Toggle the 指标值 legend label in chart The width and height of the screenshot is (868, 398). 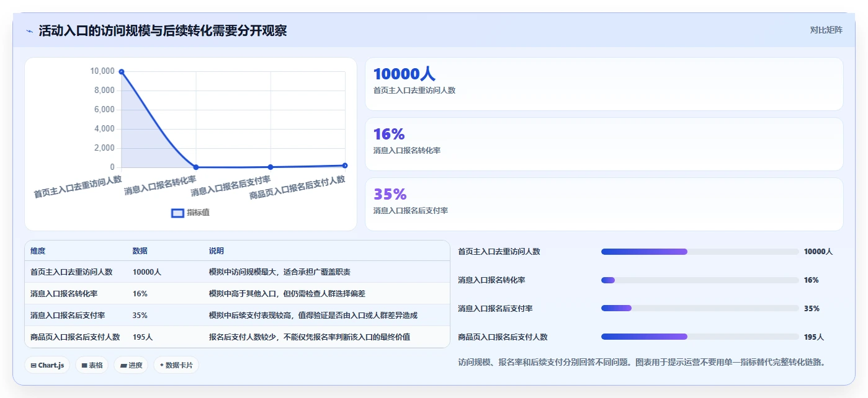199,213
